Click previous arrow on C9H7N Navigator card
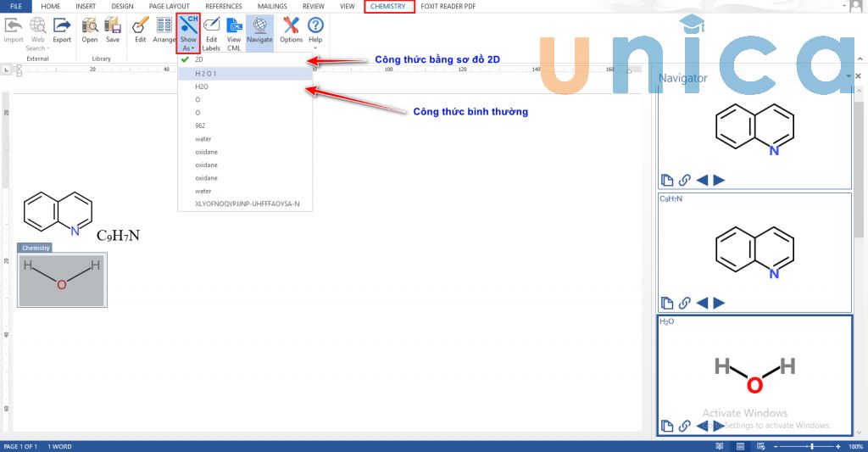 [702, 303]
